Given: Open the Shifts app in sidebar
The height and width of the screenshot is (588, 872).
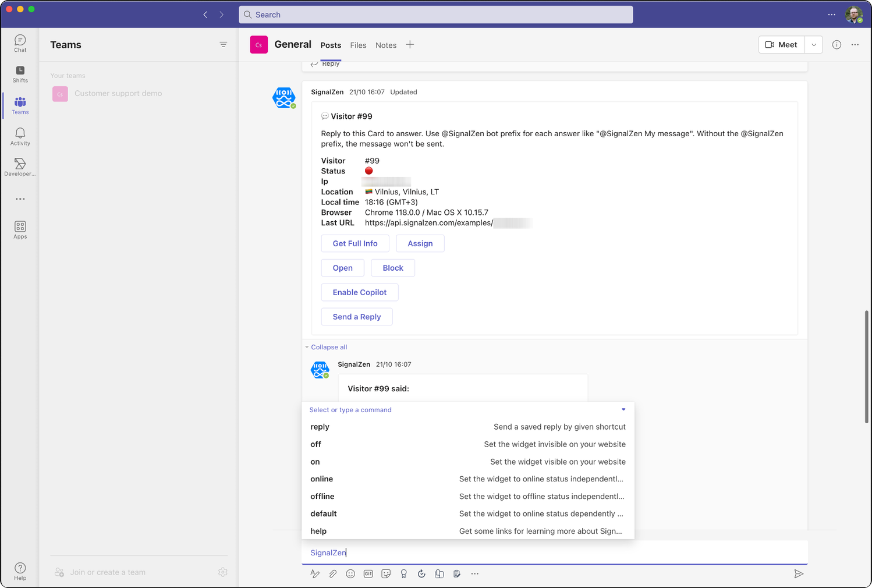Looking at the screenshot, I should pos(20,75).
